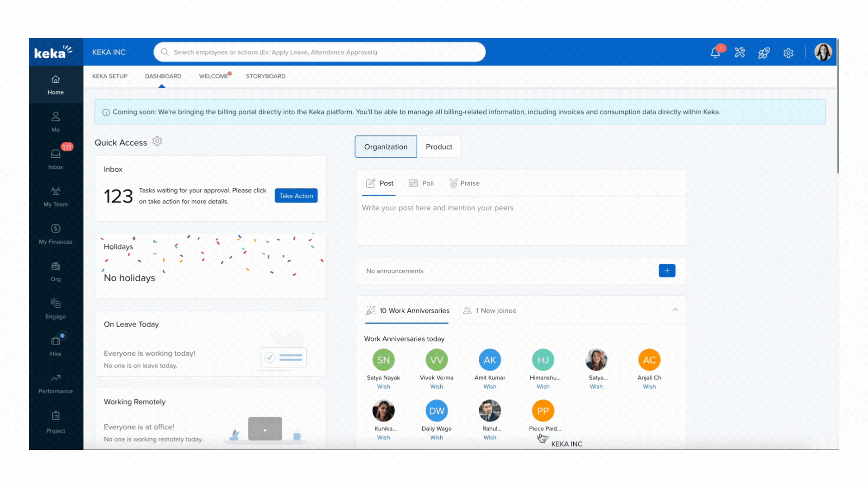Add announcement with plus button
This screenshot has width=868, height=488.
point(667,271)
